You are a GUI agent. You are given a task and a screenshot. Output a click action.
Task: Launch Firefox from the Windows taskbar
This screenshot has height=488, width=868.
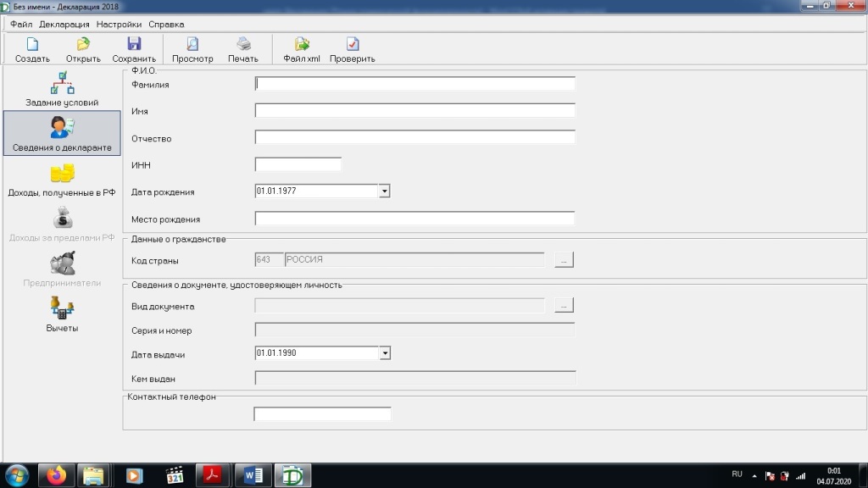(56, 475)
